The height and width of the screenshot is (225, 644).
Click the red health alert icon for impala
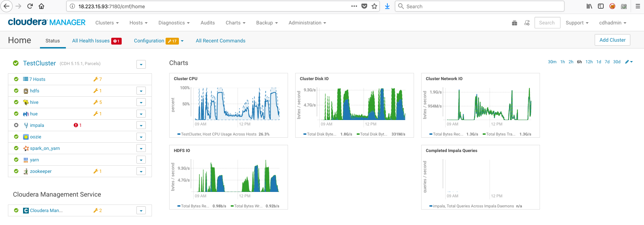tap(76, 125)
